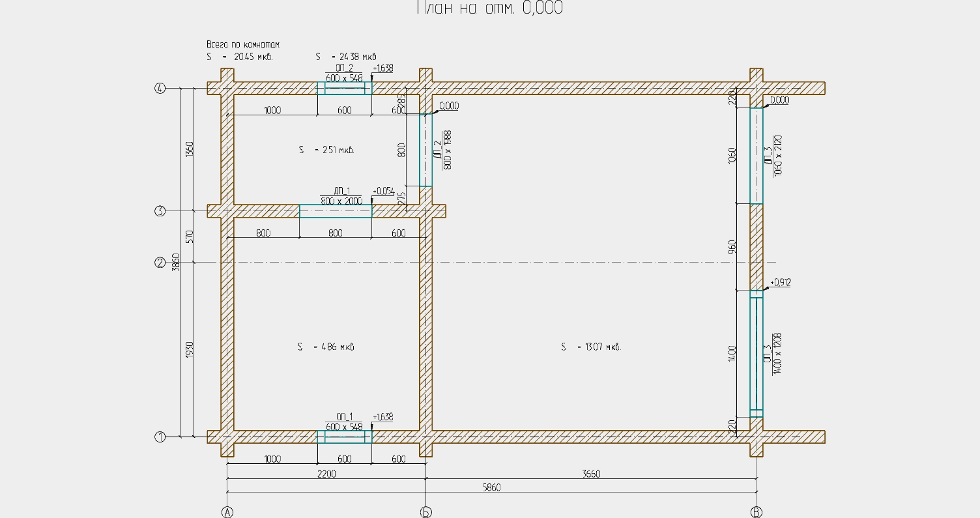Click the 'Всего по комнатам' heading text
The image size is (980, 518).
[243, 45]
